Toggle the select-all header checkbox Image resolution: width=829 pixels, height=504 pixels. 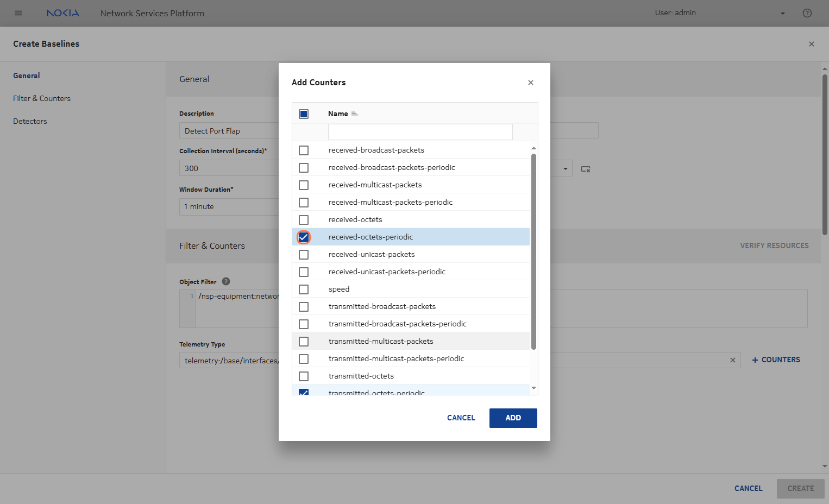304,114
